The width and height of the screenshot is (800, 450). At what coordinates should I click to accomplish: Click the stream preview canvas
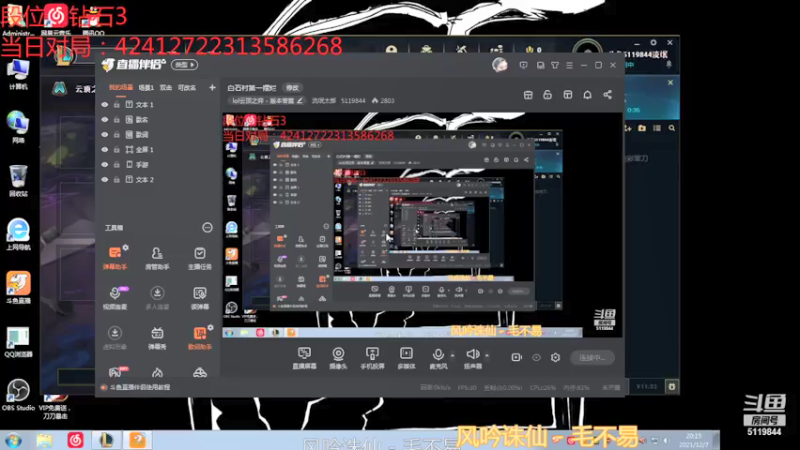coord(422,225)
